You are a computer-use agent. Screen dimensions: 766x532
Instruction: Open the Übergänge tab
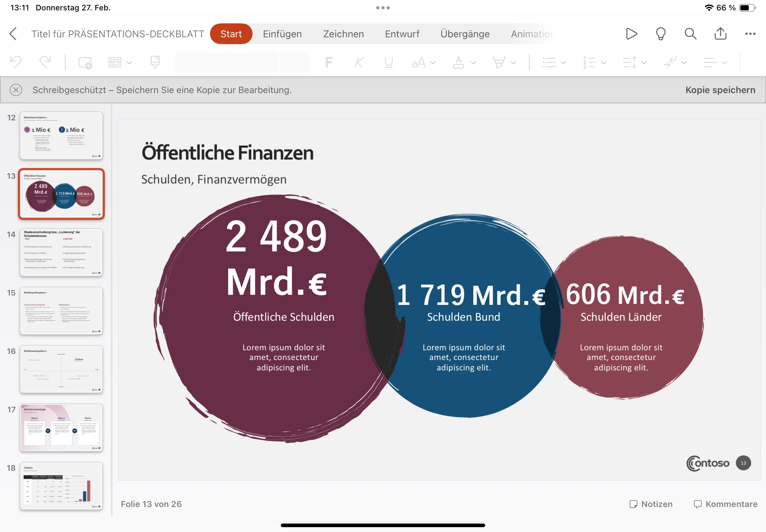click(465, 34)
